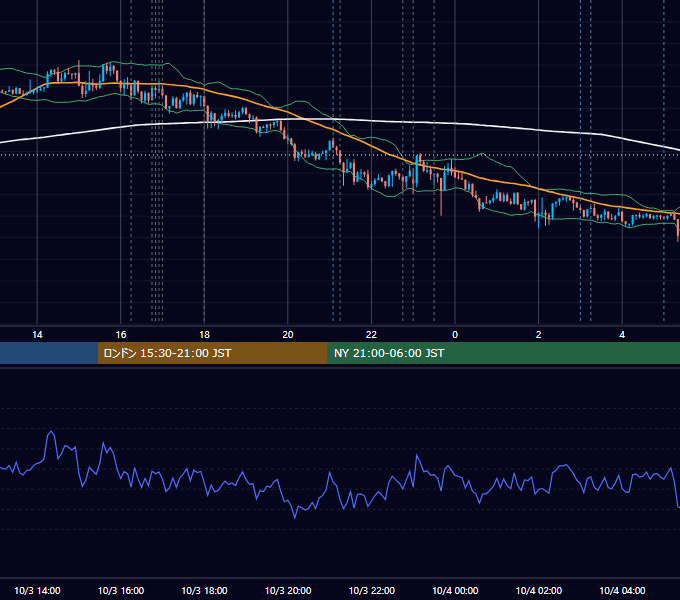Click the ロンドン 15:30-21:00 JST session bar
The image size is (680, 600).
point(212,353)
